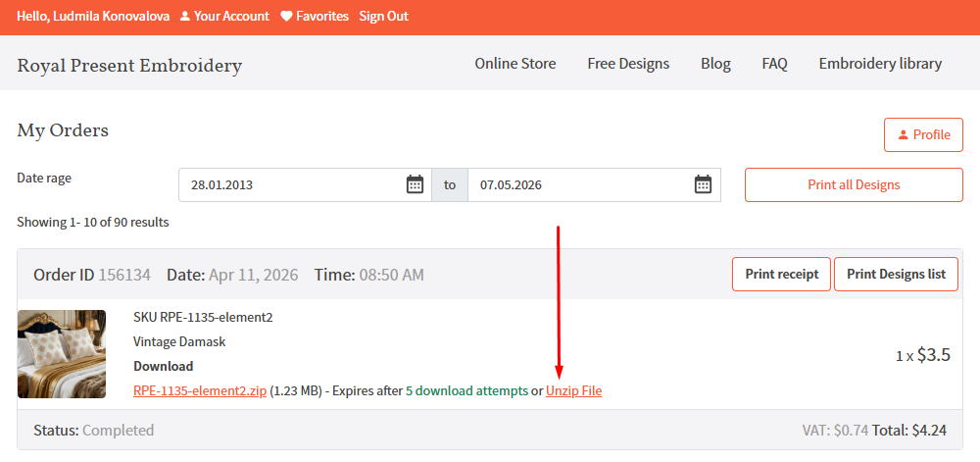The width and height of the screenshot is (980, 462).
Task: Open the Online Store menu
Action: pyautogui.click(x=515, y=63)
